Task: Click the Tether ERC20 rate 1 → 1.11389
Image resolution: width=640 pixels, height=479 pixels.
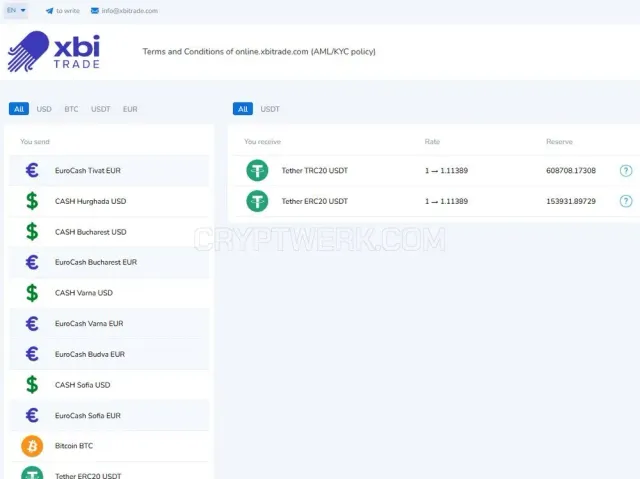Action: pos(446,201)
